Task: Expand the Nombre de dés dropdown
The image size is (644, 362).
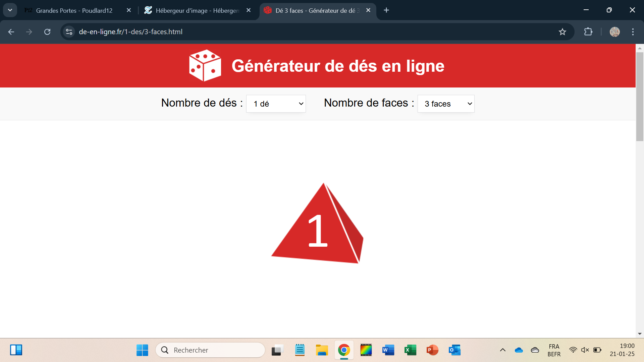Action: click(x=276, y=104)
